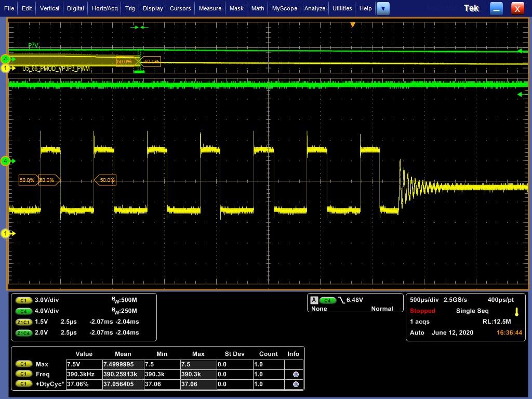Image resolution: width=532 pixels, height=399 pixels.
Task: Click the red Stopped acquisition status
Action: tap(422, 311)
